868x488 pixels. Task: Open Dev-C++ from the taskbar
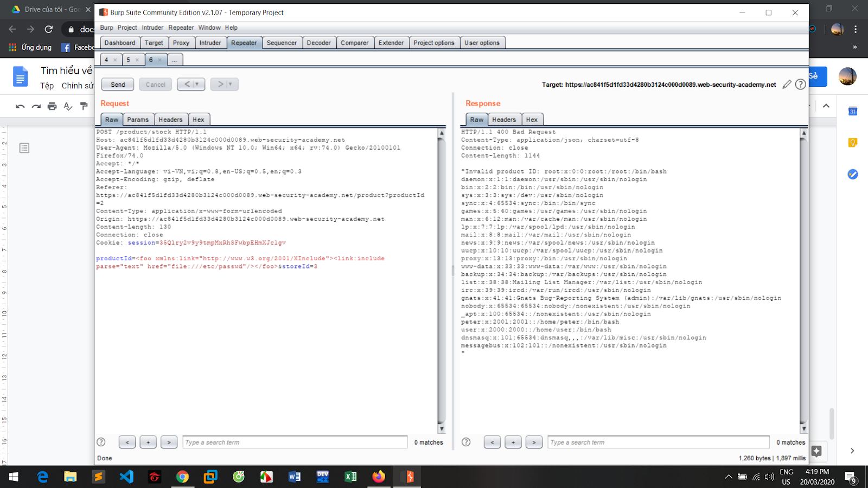coord(323,477)
